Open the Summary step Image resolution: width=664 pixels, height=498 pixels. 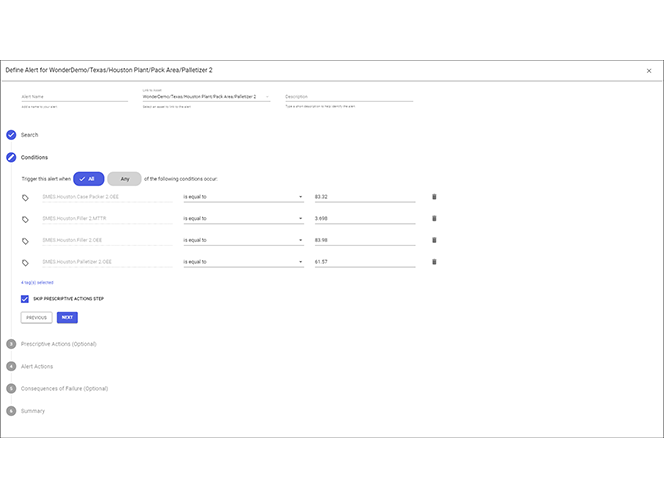[32, 410]
